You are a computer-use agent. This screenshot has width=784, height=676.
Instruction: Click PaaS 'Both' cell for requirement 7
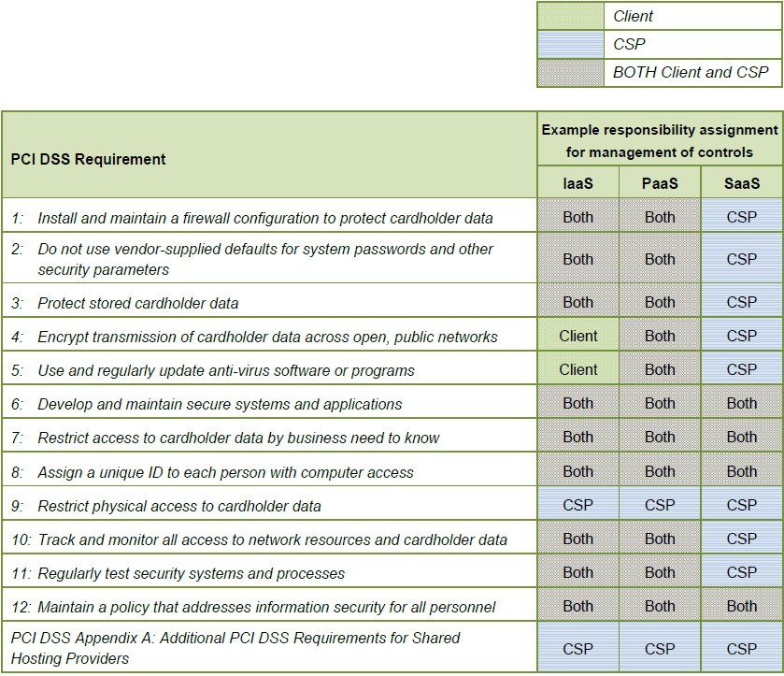(660, 437)
